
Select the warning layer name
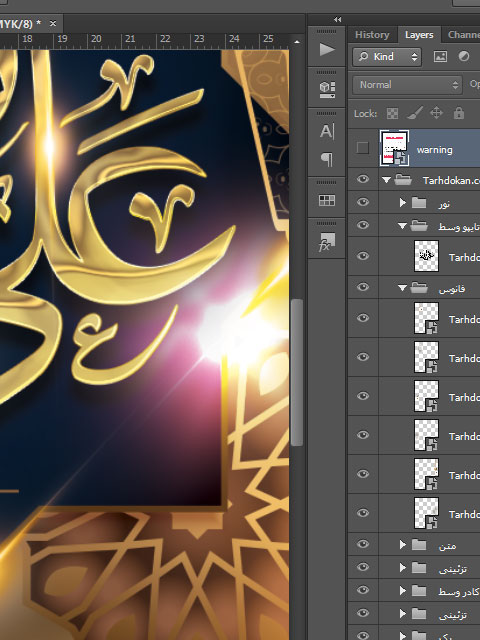coord(434,150)
